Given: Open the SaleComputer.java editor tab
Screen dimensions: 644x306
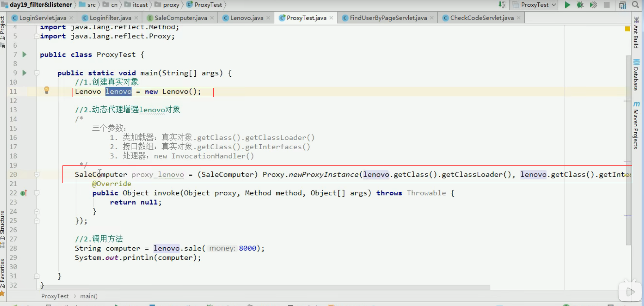Looking at the screenshot, I should pos(180,18).
